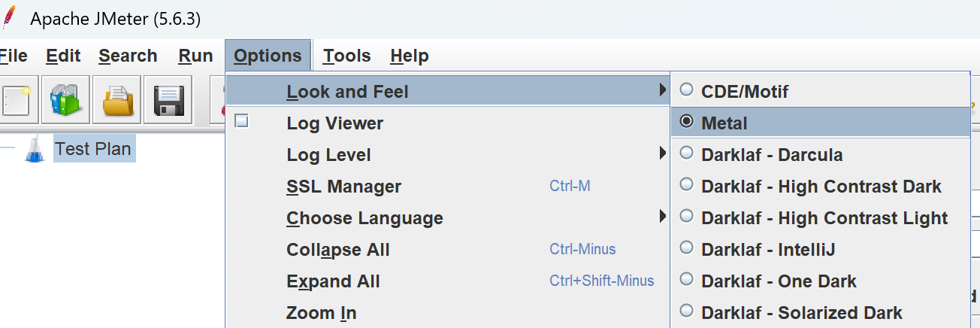The width and height of the screenshot is (980, 328).
Task: Select Darklaf - Solarized Dark theme
Action: [821, 313]
